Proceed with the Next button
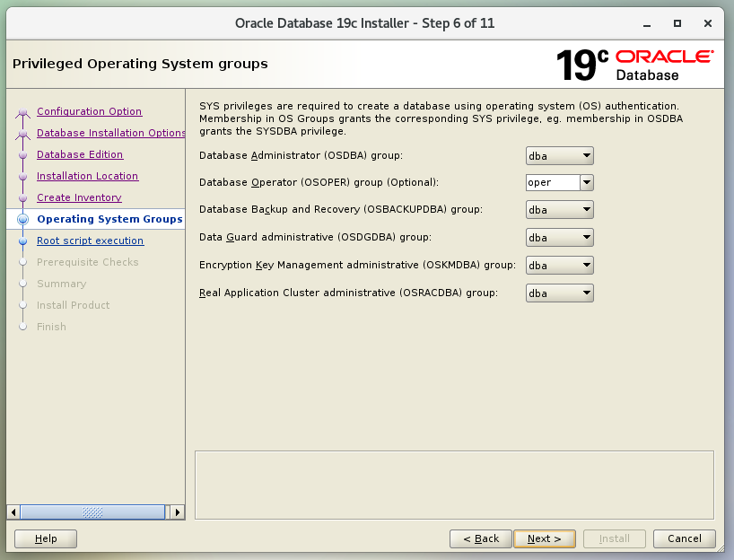 point(544,538)
